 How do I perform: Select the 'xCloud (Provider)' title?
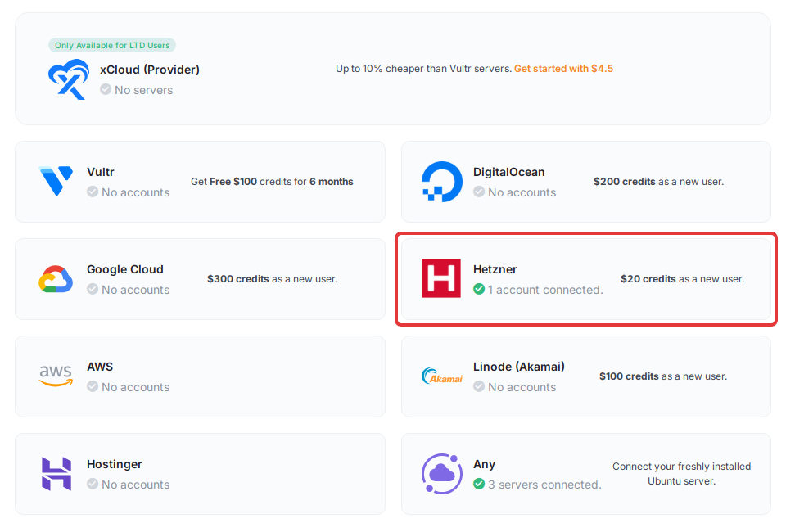tap(149, 70)
